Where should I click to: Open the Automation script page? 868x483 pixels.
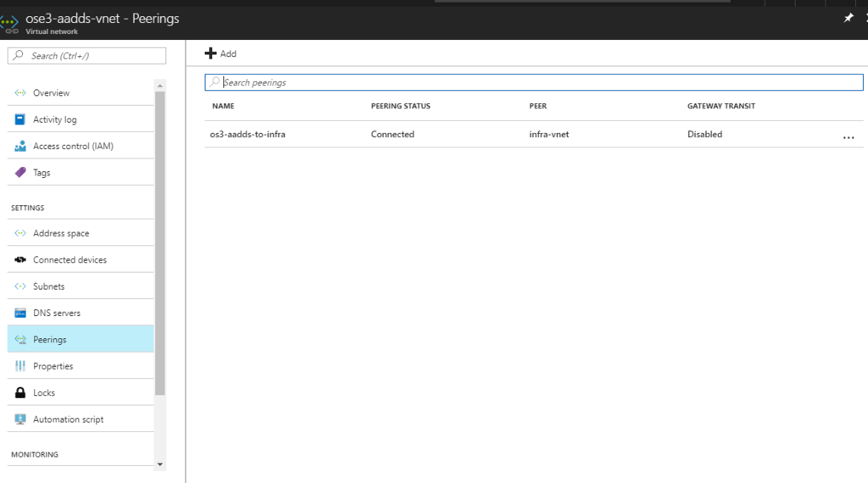(x=81, y=419)
